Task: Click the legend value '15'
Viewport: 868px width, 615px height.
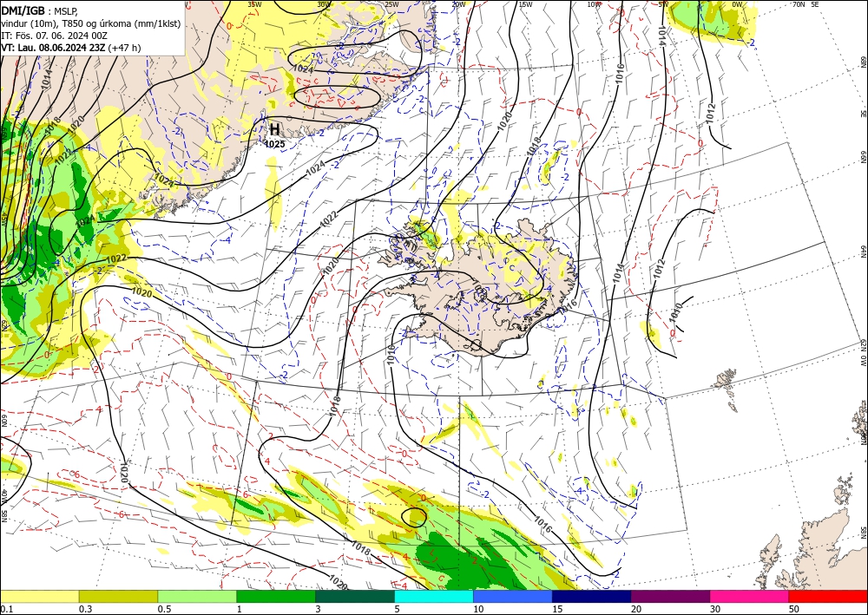Action: (x=557, y=609)
